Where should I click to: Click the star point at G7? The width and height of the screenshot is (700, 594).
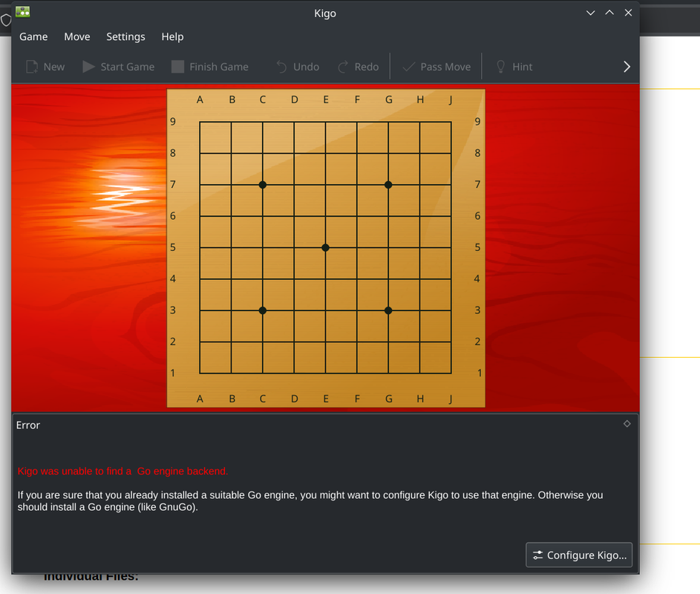388,184
